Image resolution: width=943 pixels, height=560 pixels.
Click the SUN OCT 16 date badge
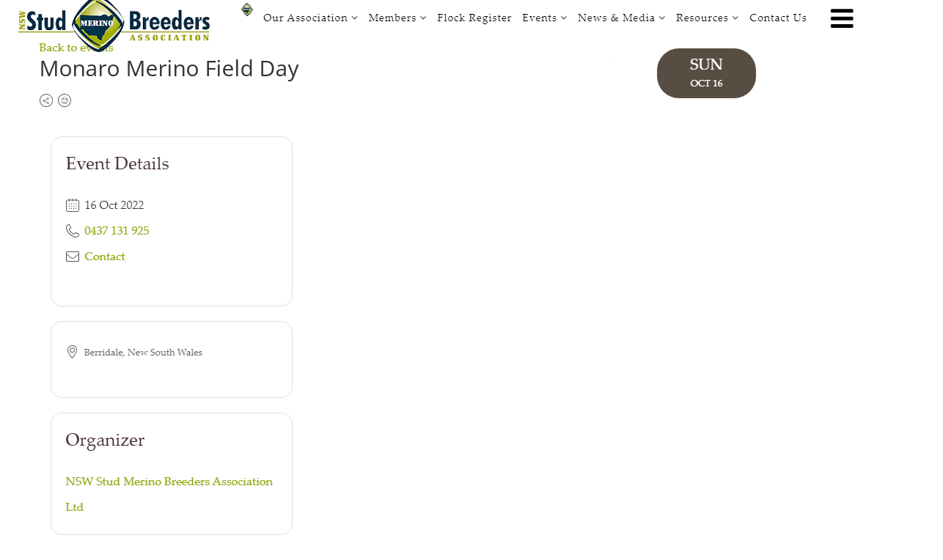[705, 73]
